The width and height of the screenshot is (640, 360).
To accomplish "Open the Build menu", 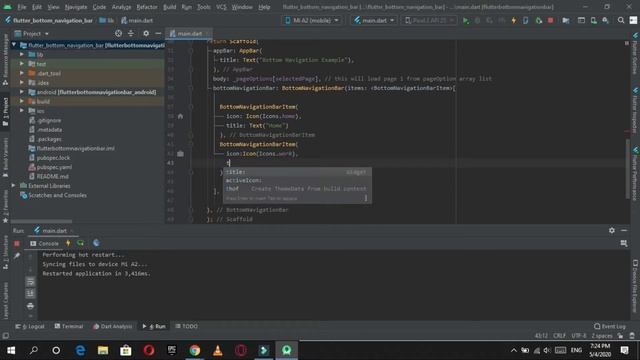I will tap(169, 7).
